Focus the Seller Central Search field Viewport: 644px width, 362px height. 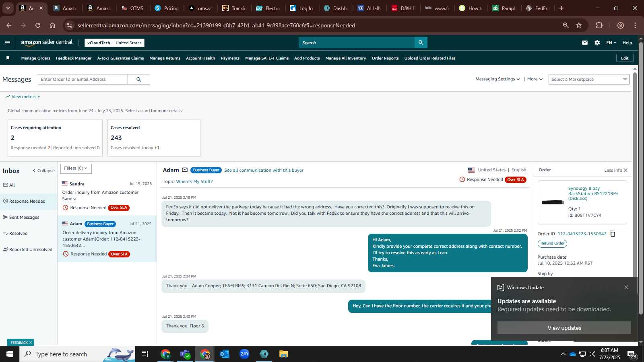pyautogui.click(x=357, y=43)
